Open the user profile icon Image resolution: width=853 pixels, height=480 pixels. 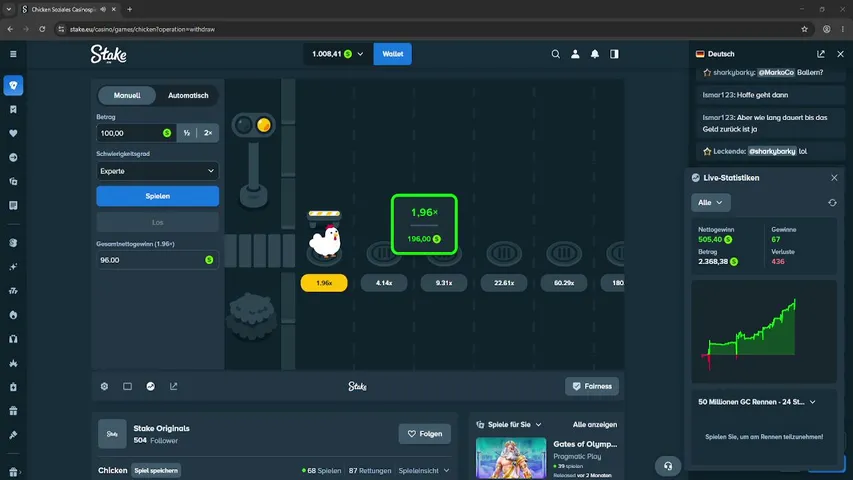click(x=575, y=54)
